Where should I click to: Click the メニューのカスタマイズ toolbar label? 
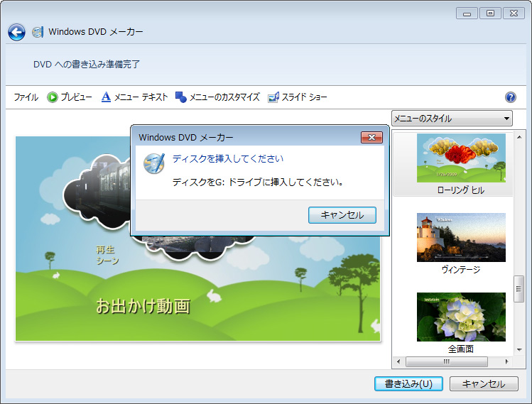click(x=224, y=97)
